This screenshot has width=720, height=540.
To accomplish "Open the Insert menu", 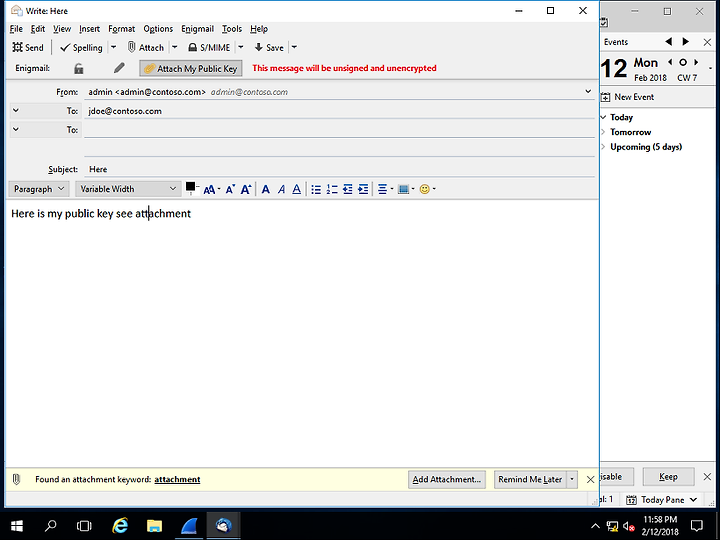I will click(89, 29).
